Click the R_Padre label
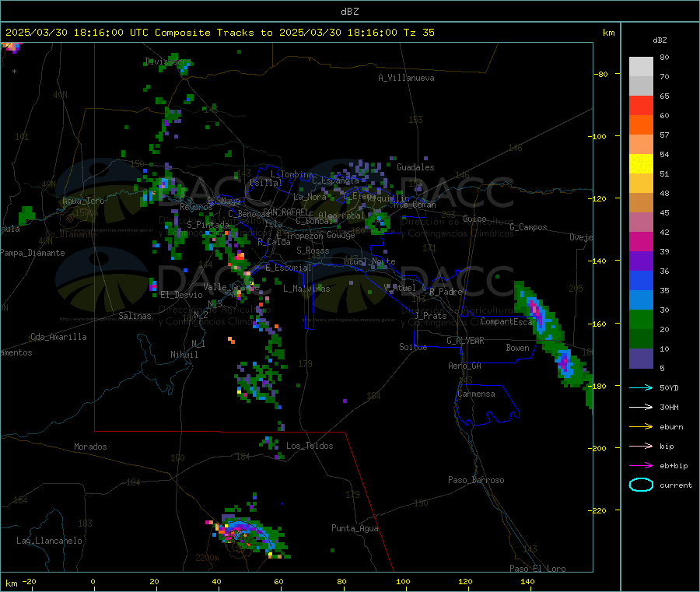Viewport: 700px width, 592px height. pos(446,292)
